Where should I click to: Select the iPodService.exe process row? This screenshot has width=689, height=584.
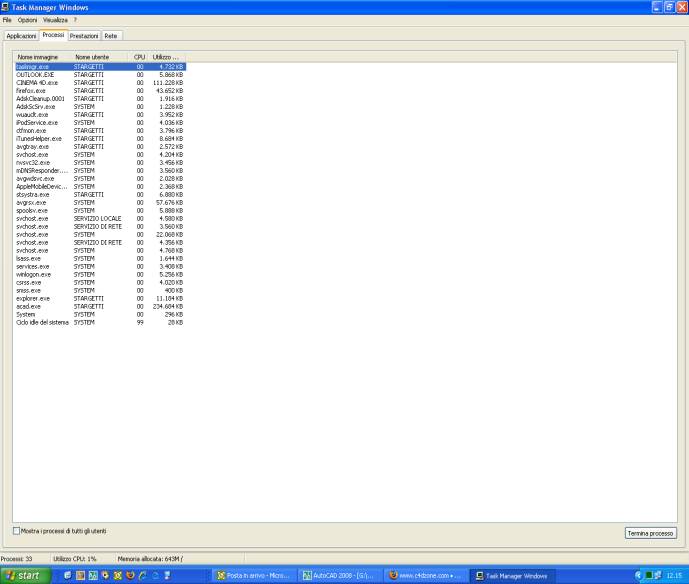[x=100, y=123]
